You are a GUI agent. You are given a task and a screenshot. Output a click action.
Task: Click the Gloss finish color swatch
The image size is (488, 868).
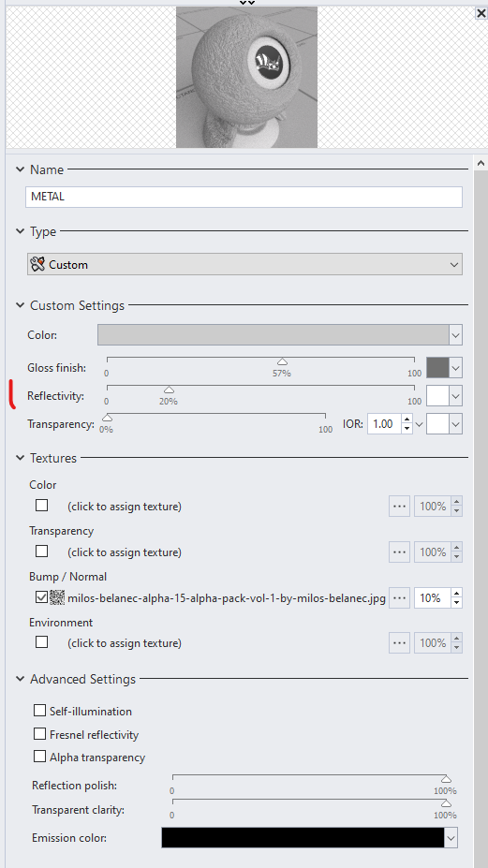coord(437,368)
